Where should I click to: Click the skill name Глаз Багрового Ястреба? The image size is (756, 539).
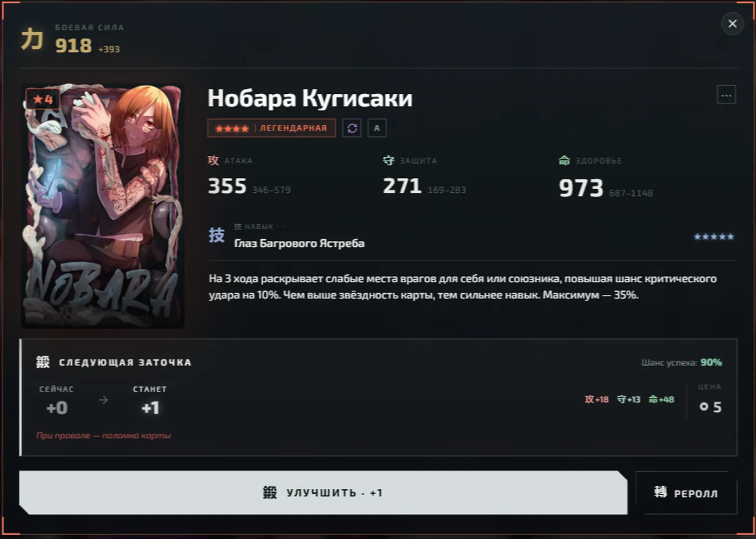tap(299, 243)
